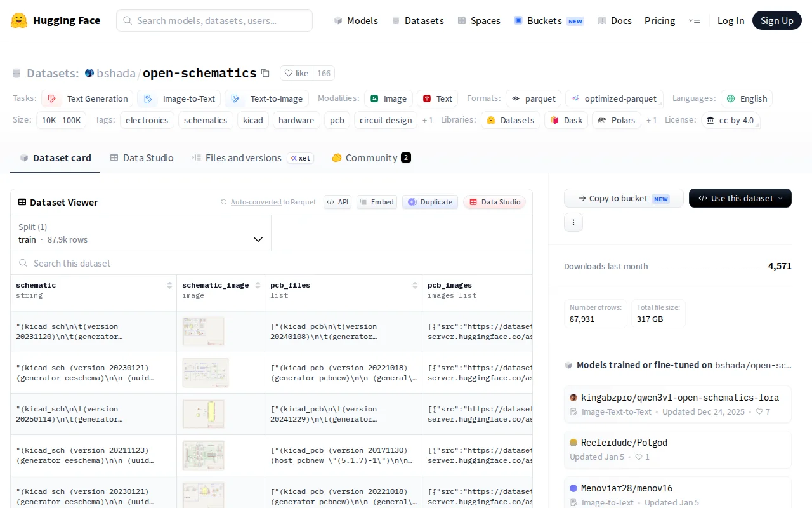The width and height of the screenshot is (812, 508).
Task: Expand the +1 additional tags
Action: click(428, 120)
